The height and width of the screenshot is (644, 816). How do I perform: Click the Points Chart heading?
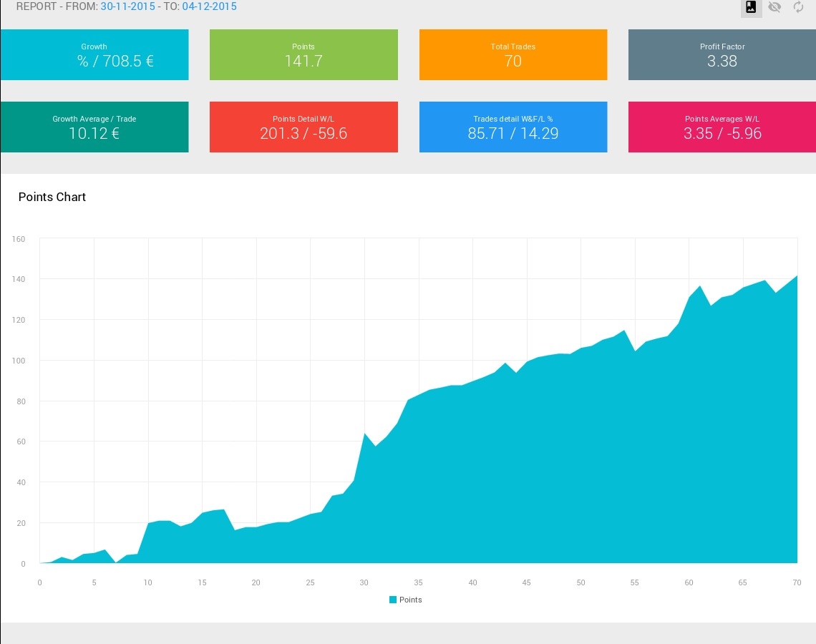point(52,197)
